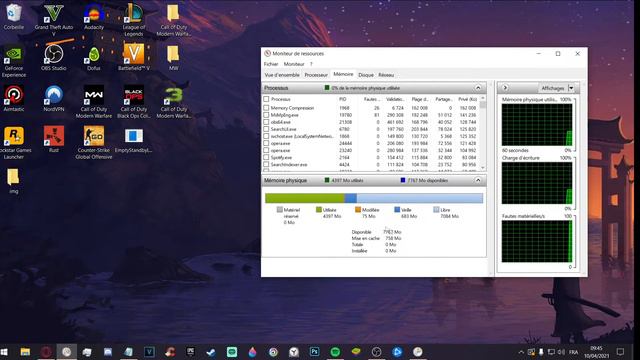Open the Moniteur menu
This screenshot has width=640, height=360.
294,64
